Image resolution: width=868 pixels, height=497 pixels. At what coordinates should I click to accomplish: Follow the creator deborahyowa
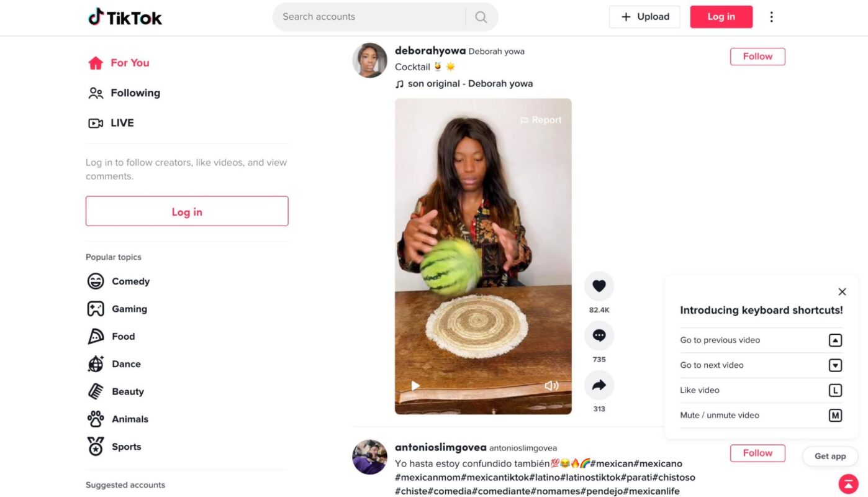757,56
